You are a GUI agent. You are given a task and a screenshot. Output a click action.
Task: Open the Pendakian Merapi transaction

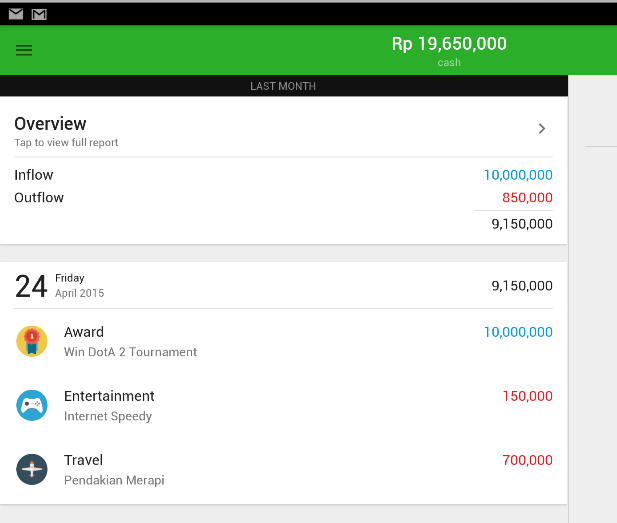[114, 480]
